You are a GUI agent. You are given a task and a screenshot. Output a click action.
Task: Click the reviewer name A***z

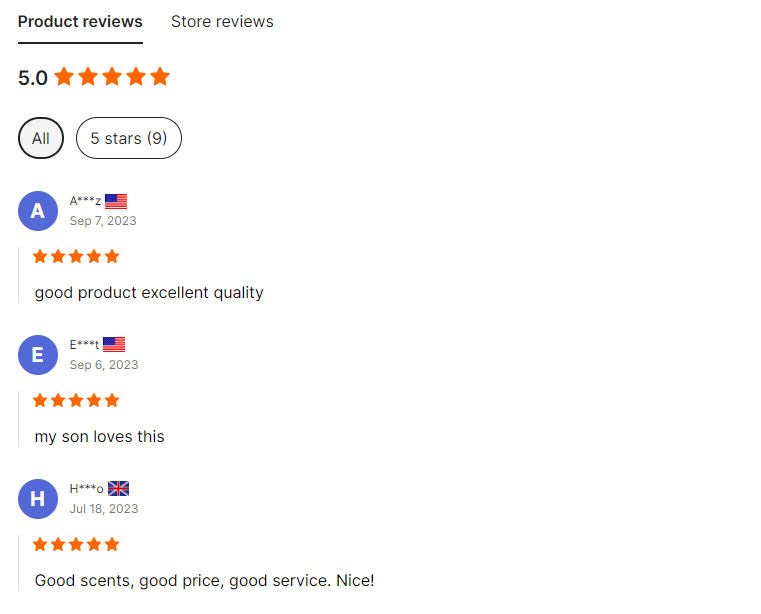tap(85, 201)
